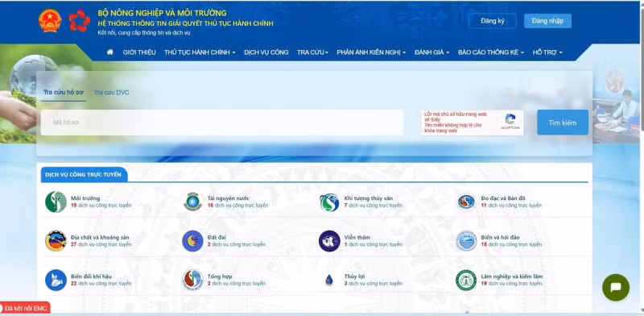644x316 pixels.
Task: Open the Tài nguyên nước link text
Action: click(x=229, y=198)
